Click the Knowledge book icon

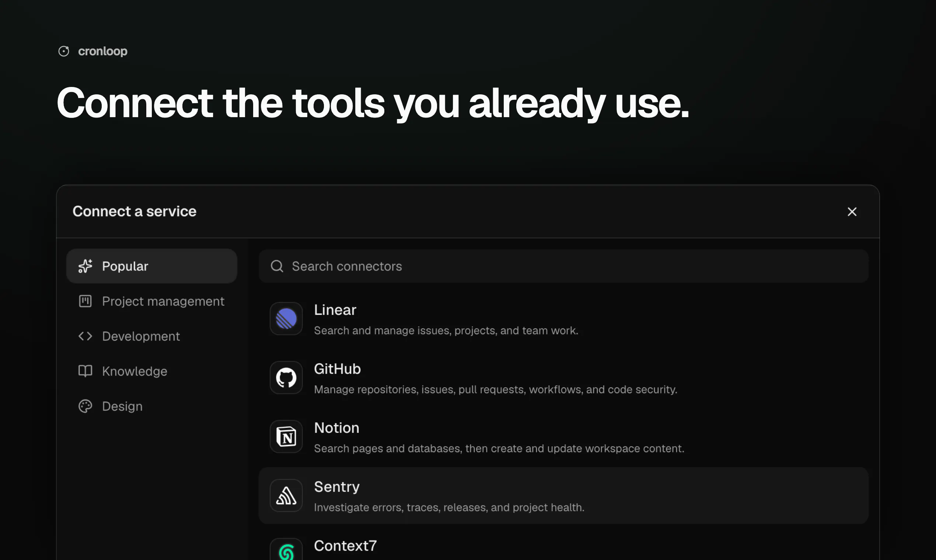(85, 371)
